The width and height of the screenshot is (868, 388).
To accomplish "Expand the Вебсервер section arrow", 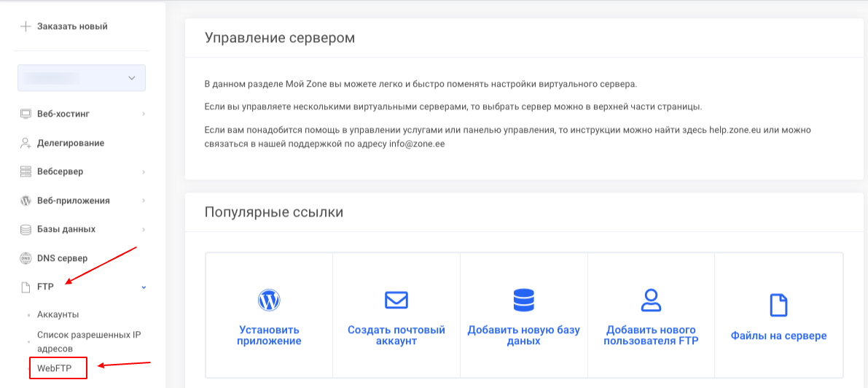I will click(x=144, y=172).
